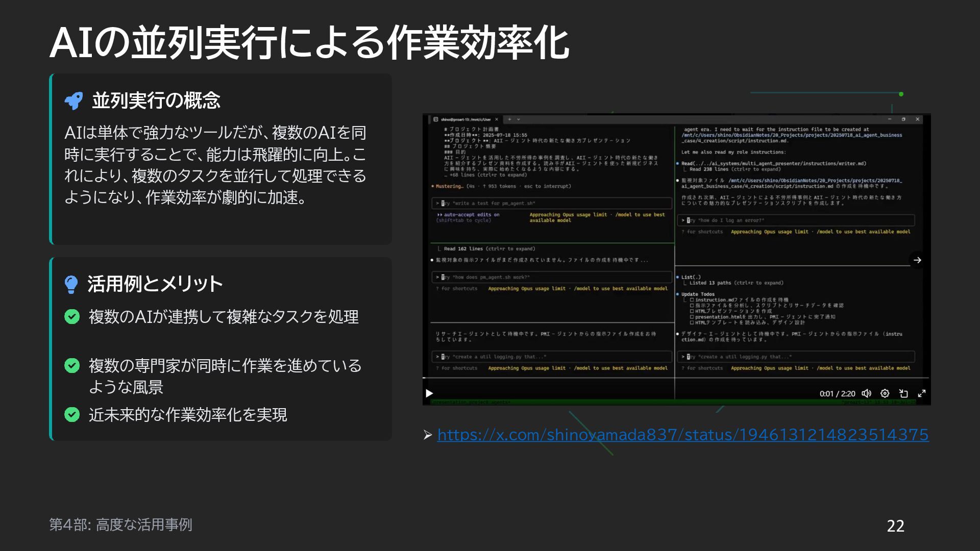This screenshot has width=980, height=551.
Task: Restore terminal window with maximize button
Action: (903, 119)
